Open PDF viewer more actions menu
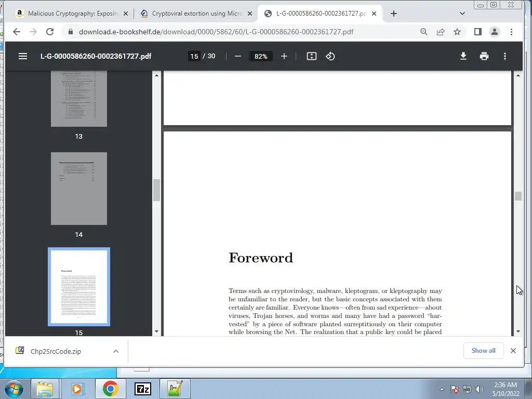This screenshot has height=399, width=532. coord(505,56)
